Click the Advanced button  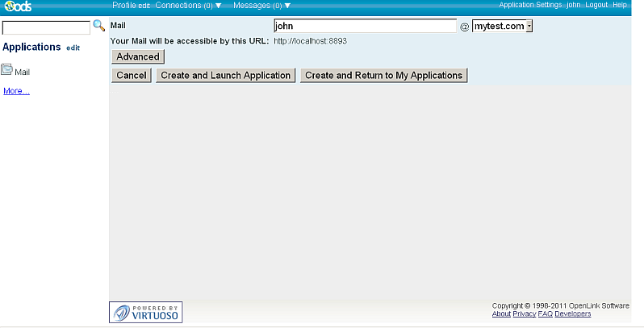pos(138,57)
